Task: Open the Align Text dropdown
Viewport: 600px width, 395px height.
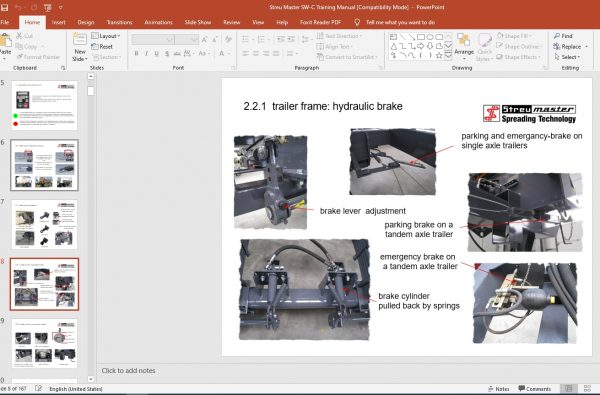Action: click(x=335, y=46)
